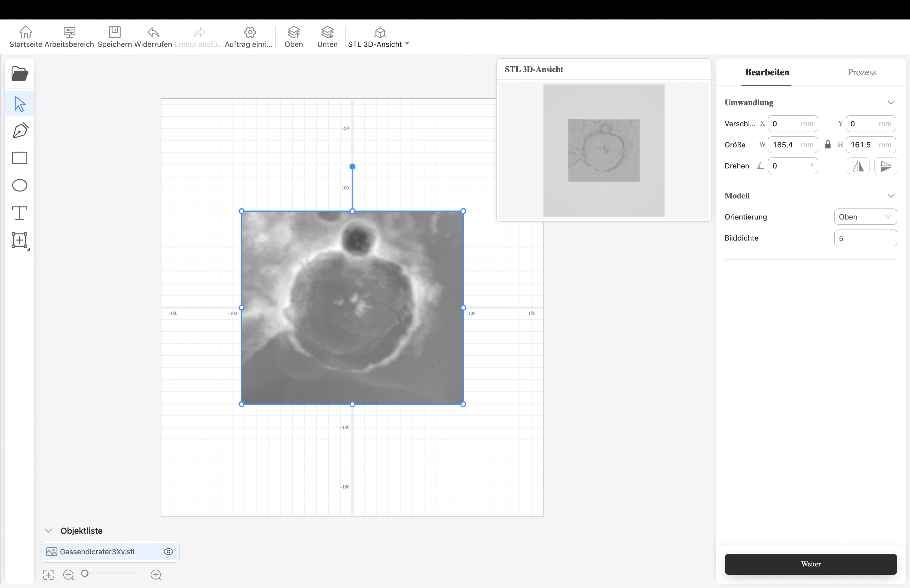Click the open folder icon in sidebar
Screen dimensions: 910x588
click(19, 74)
